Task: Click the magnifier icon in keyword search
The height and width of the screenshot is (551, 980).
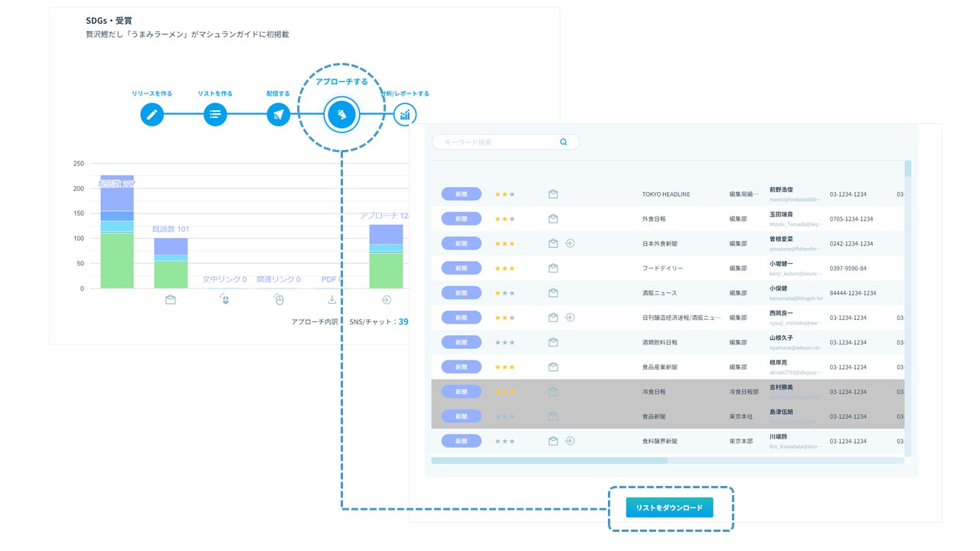Action: [x=563, y=142]
